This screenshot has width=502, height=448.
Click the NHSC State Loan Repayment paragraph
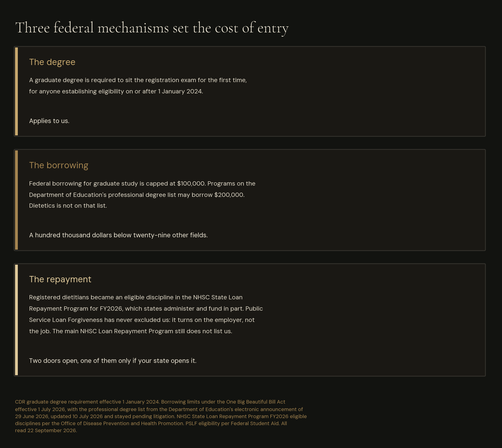point(146,314)
